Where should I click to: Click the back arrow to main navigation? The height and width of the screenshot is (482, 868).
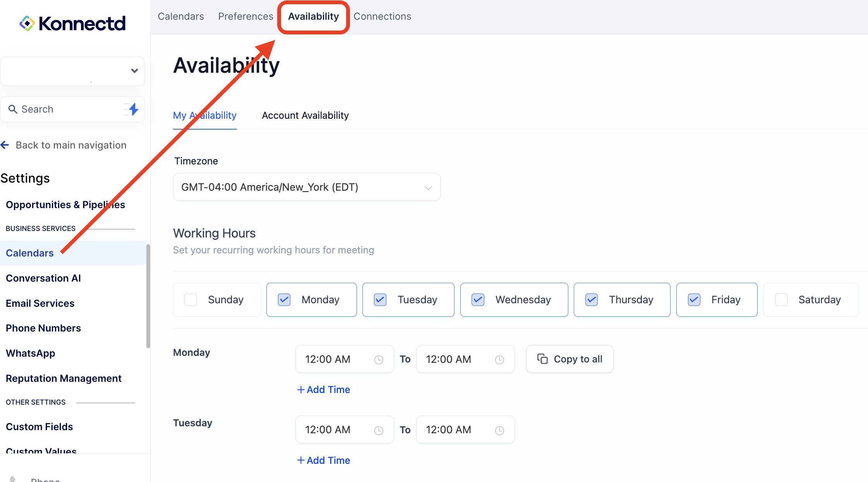pyautogui.click(x=5, y=145)
